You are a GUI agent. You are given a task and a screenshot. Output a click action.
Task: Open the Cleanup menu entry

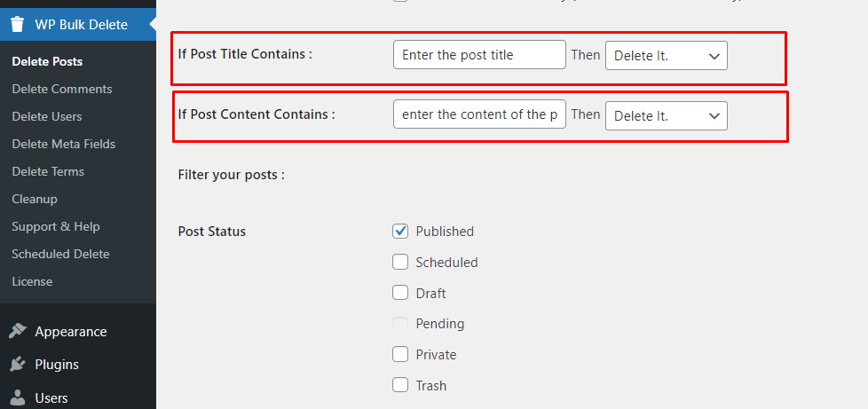[35, 200]
